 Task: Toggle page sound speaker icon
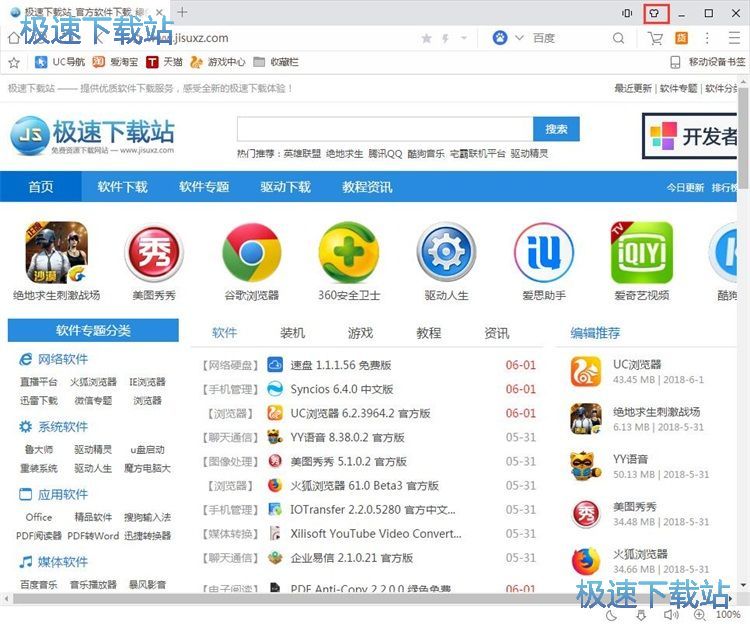click(x=671, y=614)
